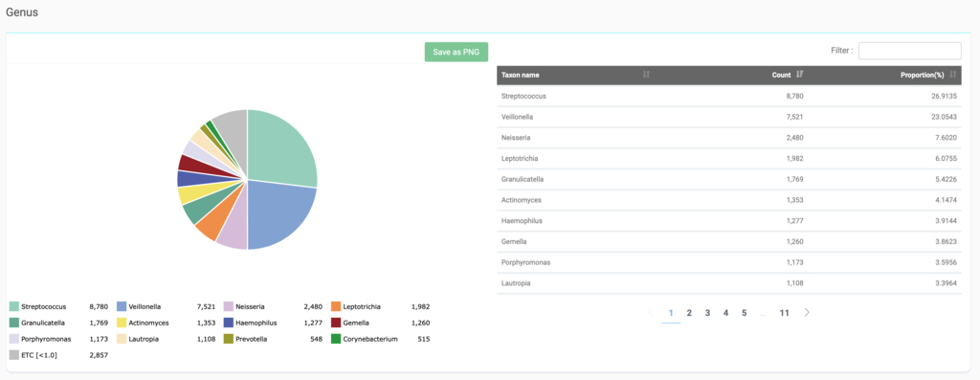Click Prevotella legend label text
Viewport: 980px width, 380px height.
(253, 340)
